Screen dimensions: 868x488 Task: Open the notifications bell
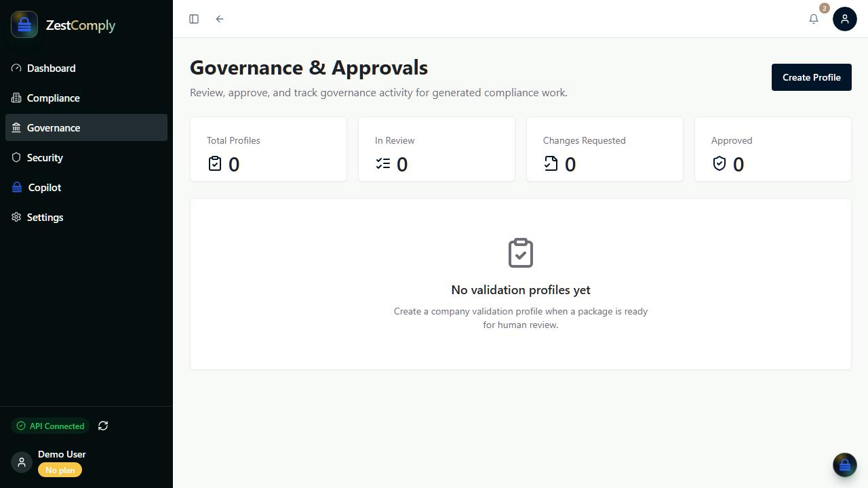point(814,19)
